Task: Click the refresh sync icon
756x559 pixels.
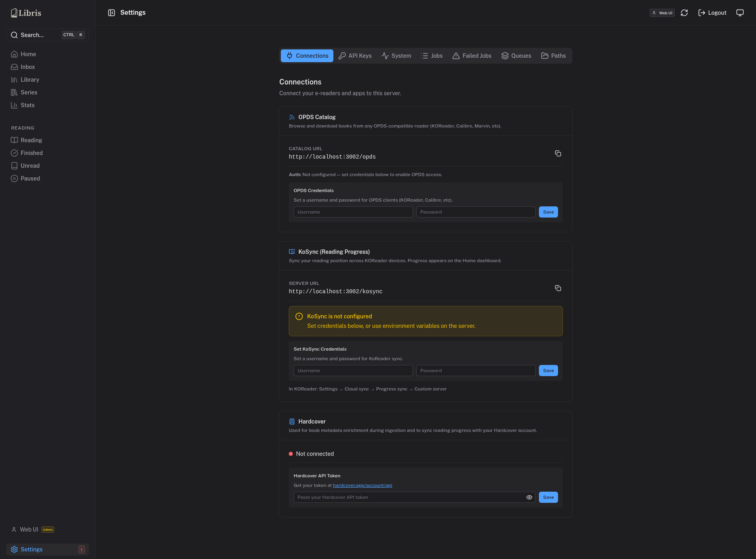Action: click(684, 13)
